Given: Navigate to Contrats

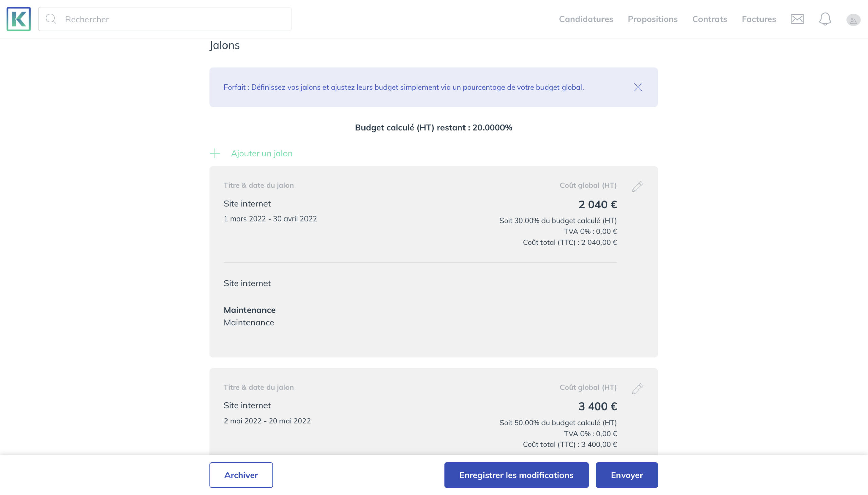Looking at the screenshot, I should click(709, 19).
